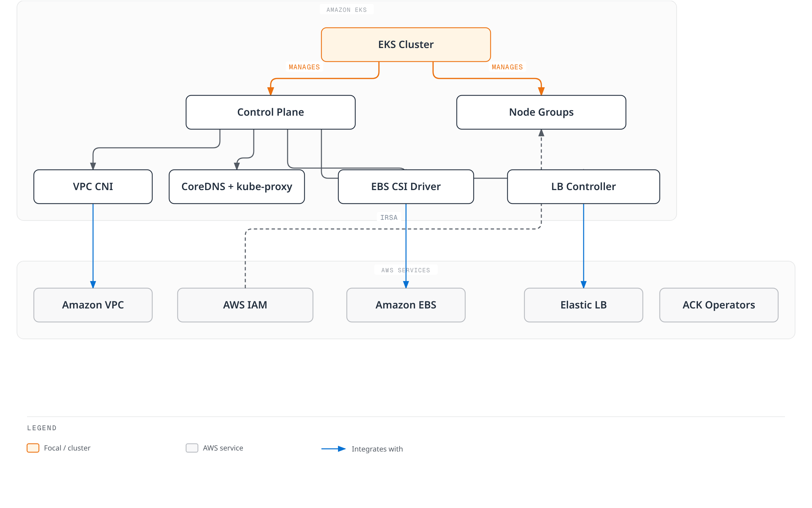Screen dimensions: 812x508
Task: Click the left MANAGES edge label
Action: coord(304,67)
